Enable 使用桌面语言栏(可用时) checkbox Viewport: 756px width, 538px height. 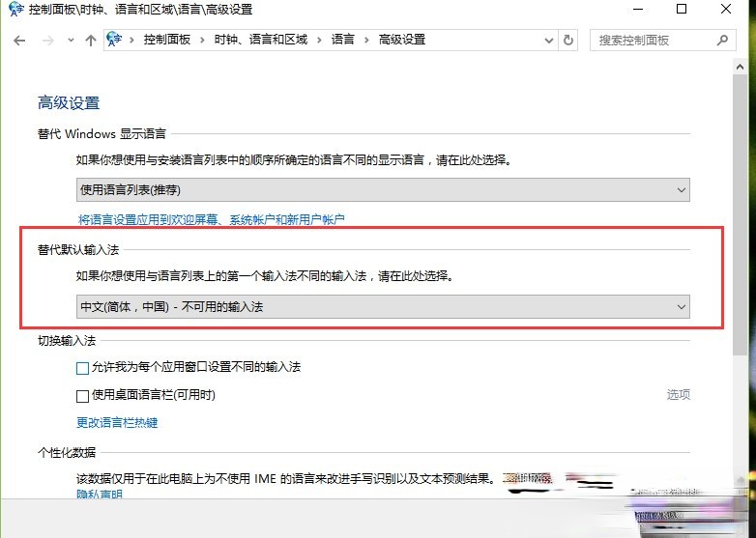tap(82, 396)
